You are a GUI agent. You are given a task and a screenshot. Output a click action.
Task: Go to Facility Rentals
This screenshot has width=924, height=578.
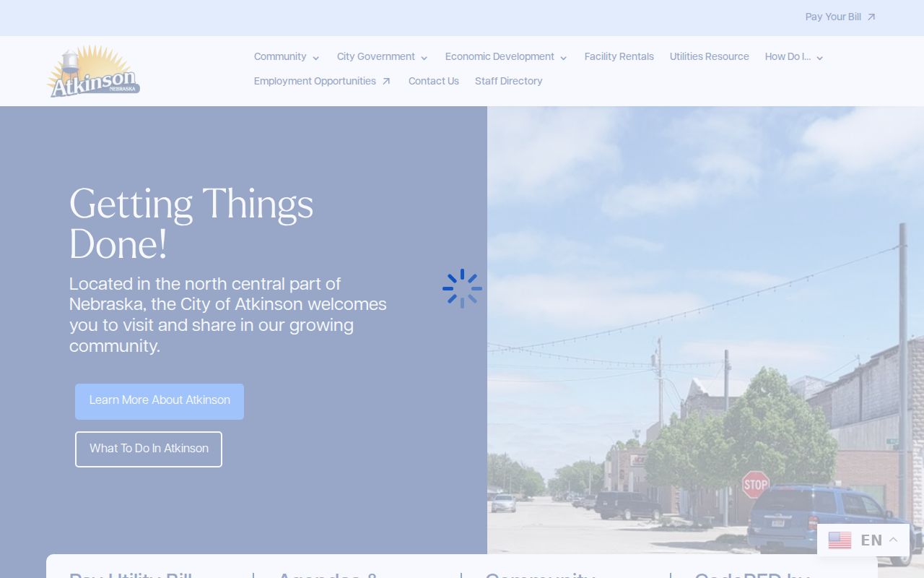tap(619, 56)
